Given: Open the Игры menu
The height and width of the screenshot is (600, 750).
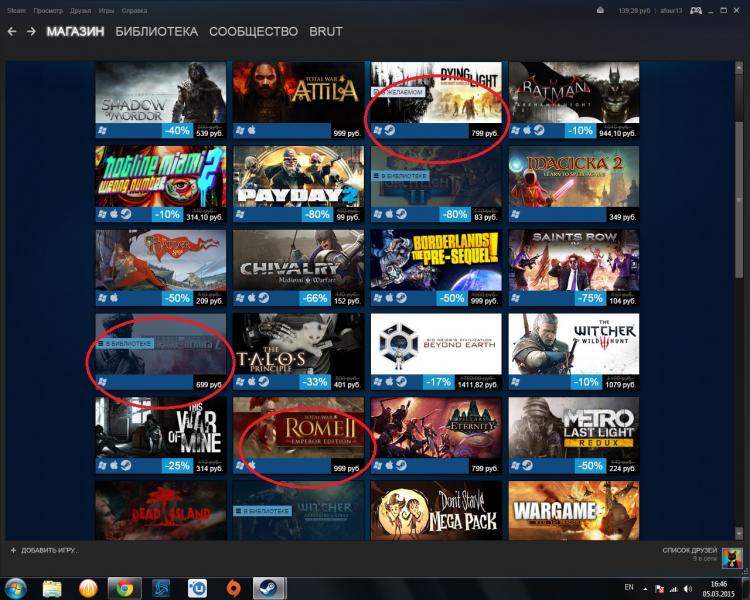Looking at the screenshot, I should tap(106, 11).
